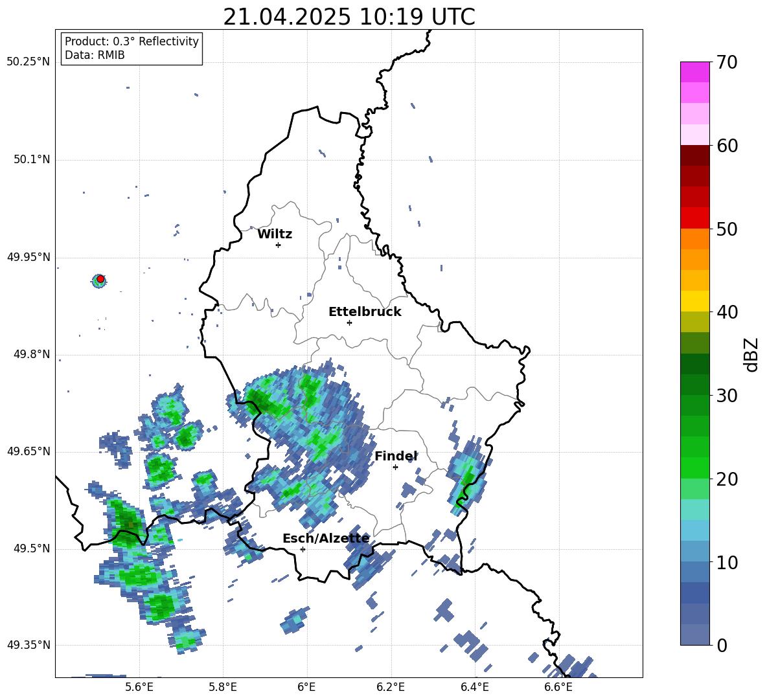Click the pale pink swatch just above 60

tap(694, 135)
